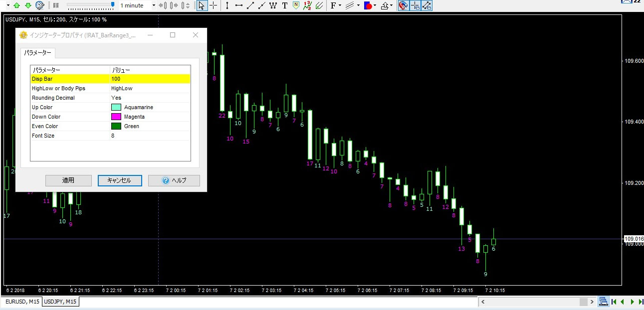
Task: Go to next chart tab arrow
Action: click(x=632, y=302)
